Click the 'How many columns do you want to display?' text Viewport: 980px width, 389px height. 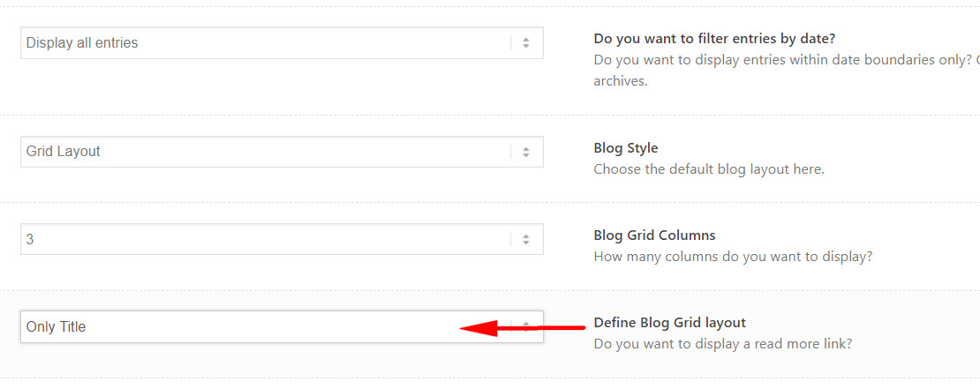[x=733, y=257]
